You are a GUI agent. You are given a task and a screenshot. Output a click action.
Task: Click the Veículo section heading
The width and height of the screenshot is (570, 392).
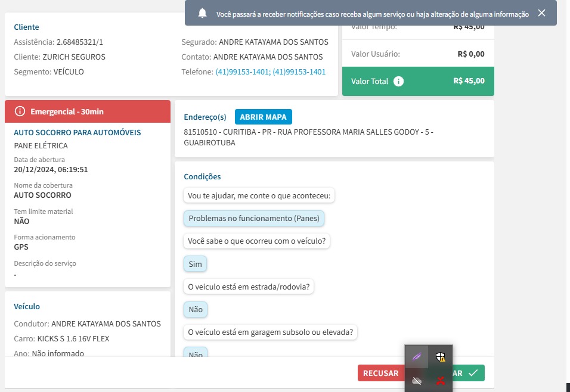coord(27,306)
